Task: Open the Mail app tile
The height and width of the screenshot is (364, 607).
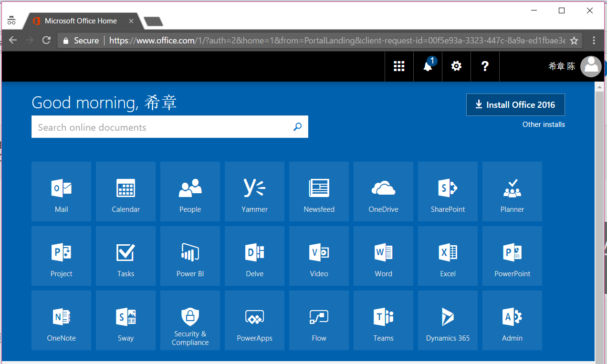Action: [61, 191]
